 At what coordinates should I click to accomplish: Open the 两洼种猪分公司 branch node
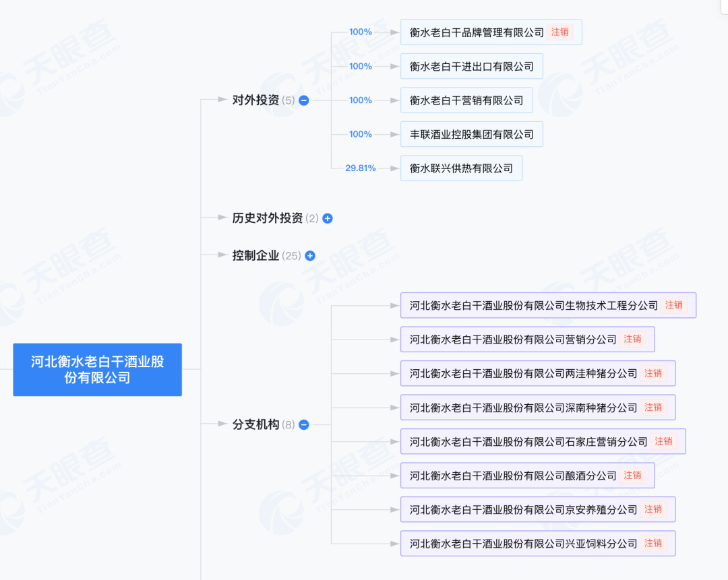[538, 373]
